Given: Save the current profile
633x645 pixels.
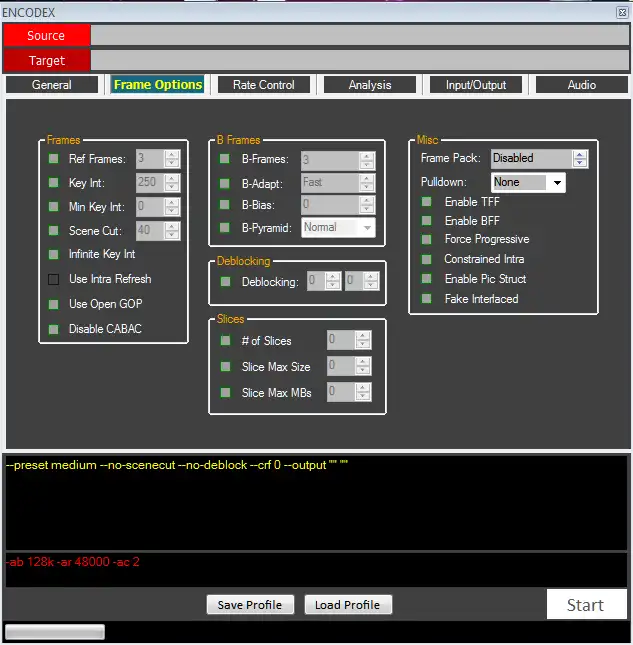Looking at the screenshot, I should pyautogui.click(x=250, y=605).
